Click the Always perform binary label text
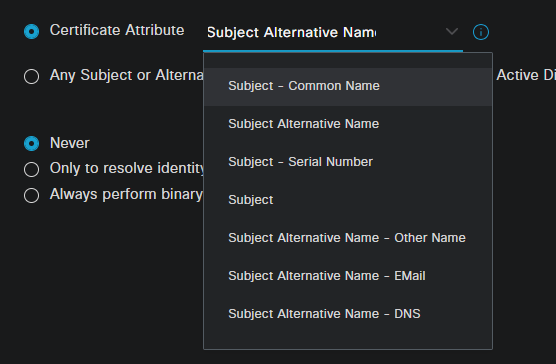Viewport: 556px width, 364px height. click(126, 195)
